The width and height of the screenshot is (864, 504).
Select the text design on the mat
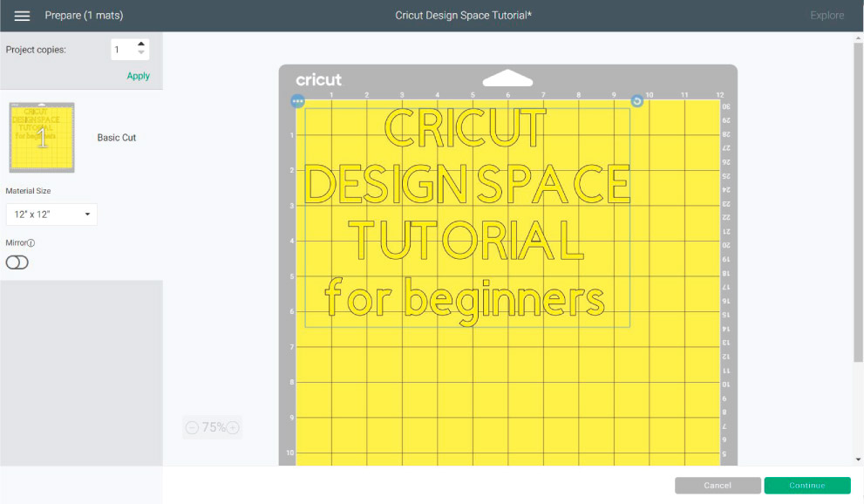coord(467,218)
